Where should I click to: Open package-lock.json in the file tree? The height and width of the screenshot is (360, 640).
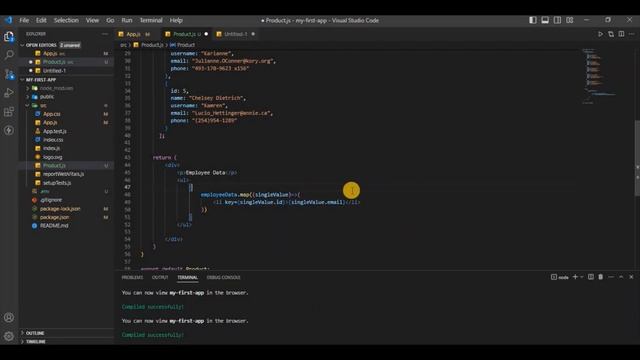60,209
